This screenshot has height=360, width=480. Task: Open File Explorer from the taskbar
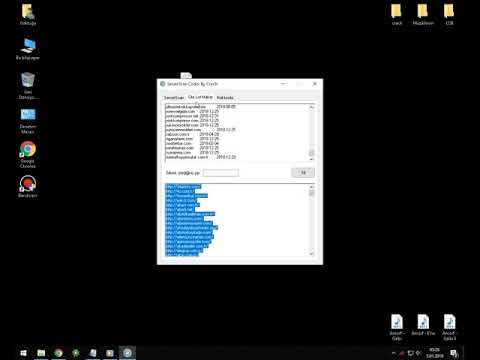tap(41, 353)
